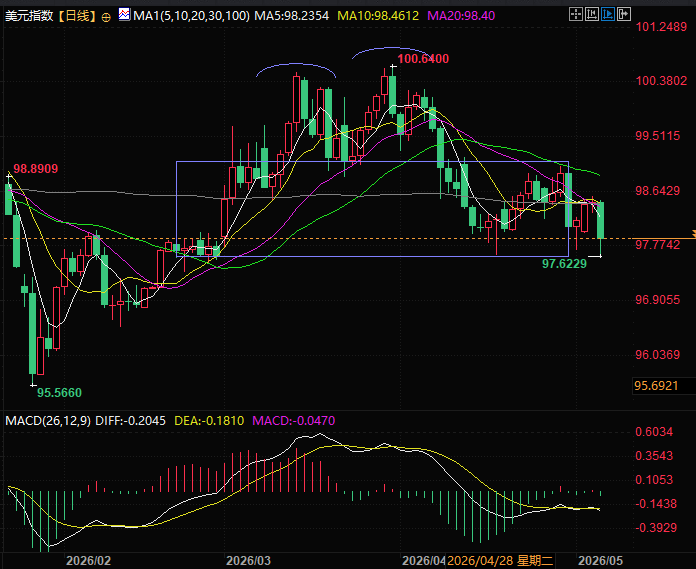Click the 101.2489 axis price
Viewport: 696px width, 569px height.
(661, 27)
